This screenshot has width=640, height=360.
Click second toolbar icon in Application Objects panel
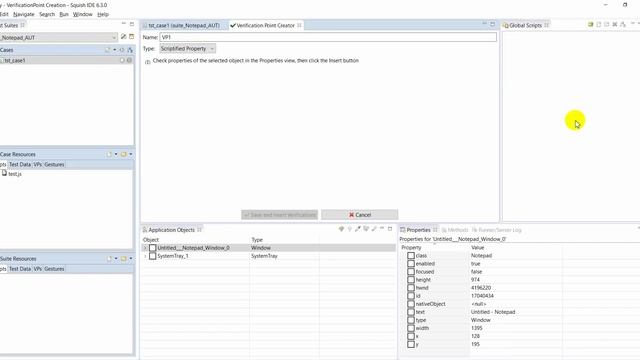[349, 229]
